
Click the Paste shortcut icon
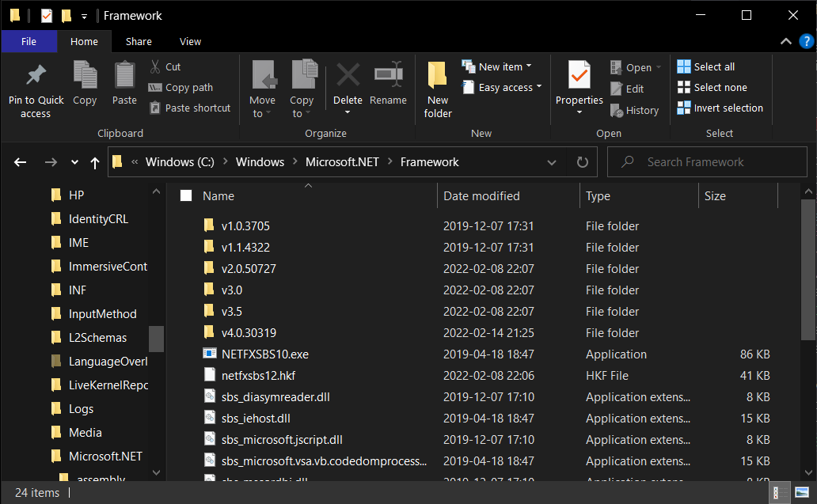tap(154, 108)
